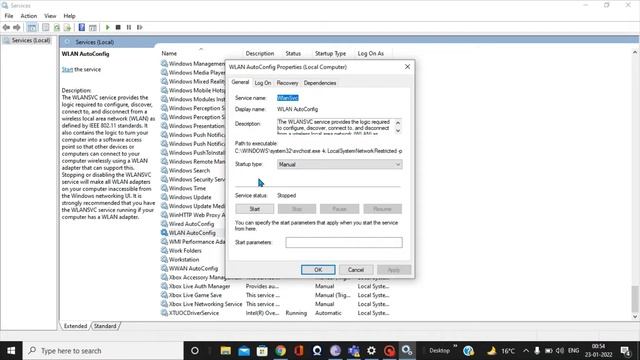Screen dimensions: 640x360
Task: Click the green Start Service play icon
Action: click(x=107, y=27)
